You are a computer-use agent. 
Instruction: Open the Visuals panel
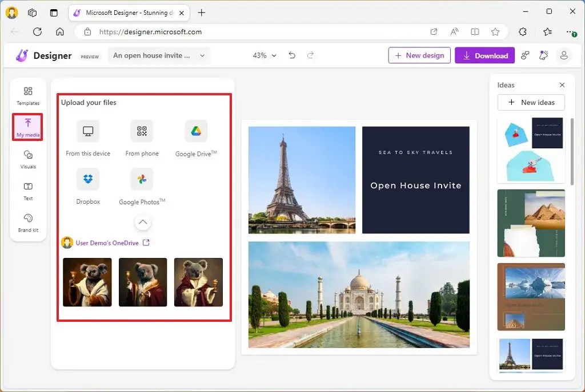[27, 159]
